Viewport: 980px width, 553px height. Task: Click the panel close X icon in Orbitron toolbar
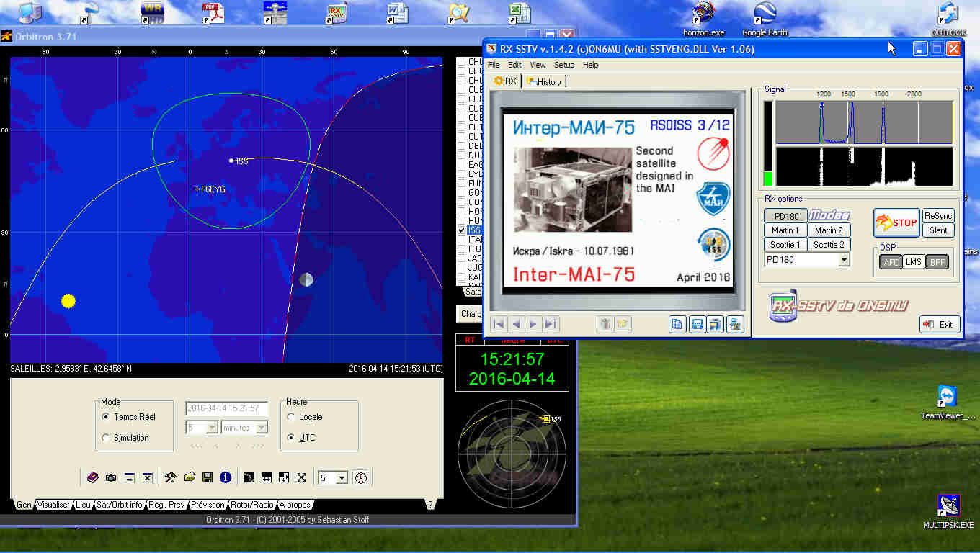click(x=147, y=477)
